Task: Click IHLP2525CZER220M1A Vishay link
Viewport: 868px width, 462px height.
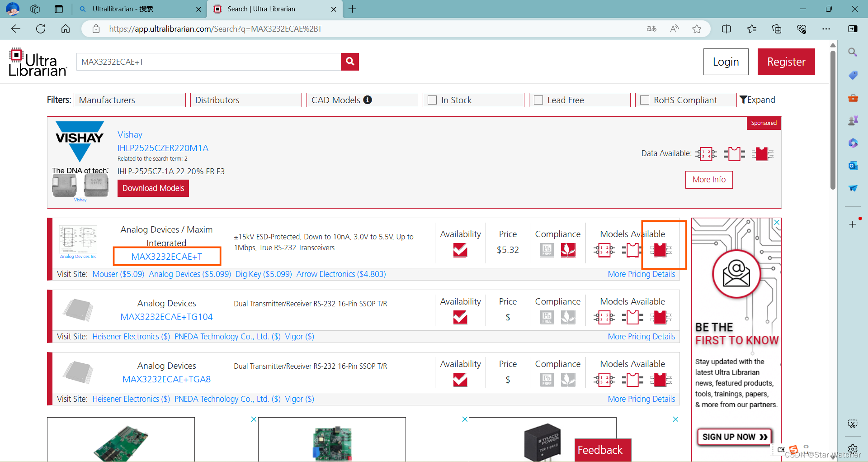Action: (163, 148)
